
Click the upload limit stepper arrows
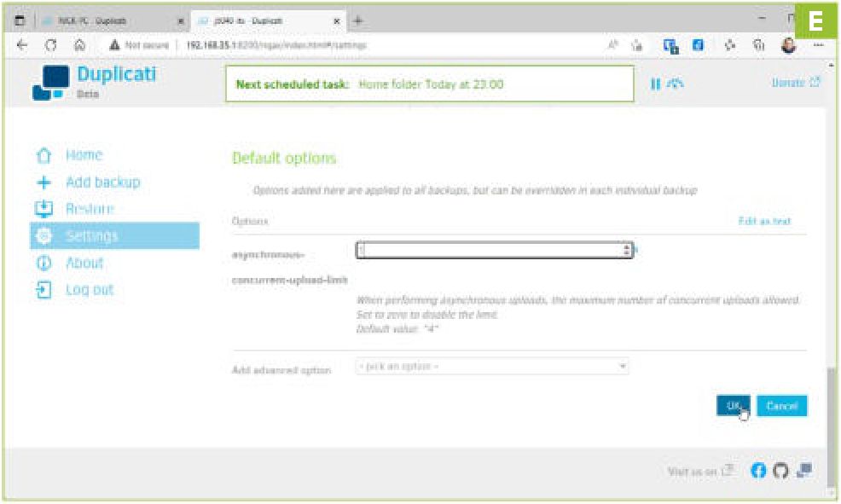pos(626,250)
